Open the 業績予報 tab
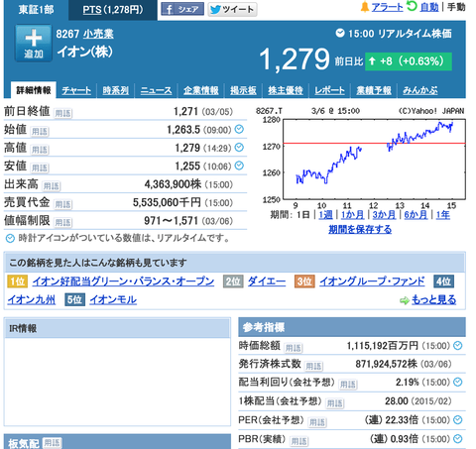The height and width of the screenshot is (449, 476). coord(374,90)
